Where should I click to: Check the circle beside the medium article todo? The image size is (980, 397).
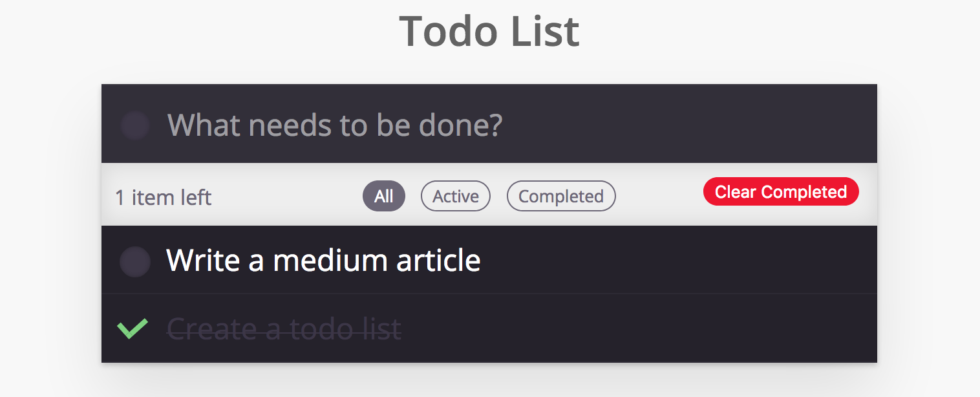135,261
